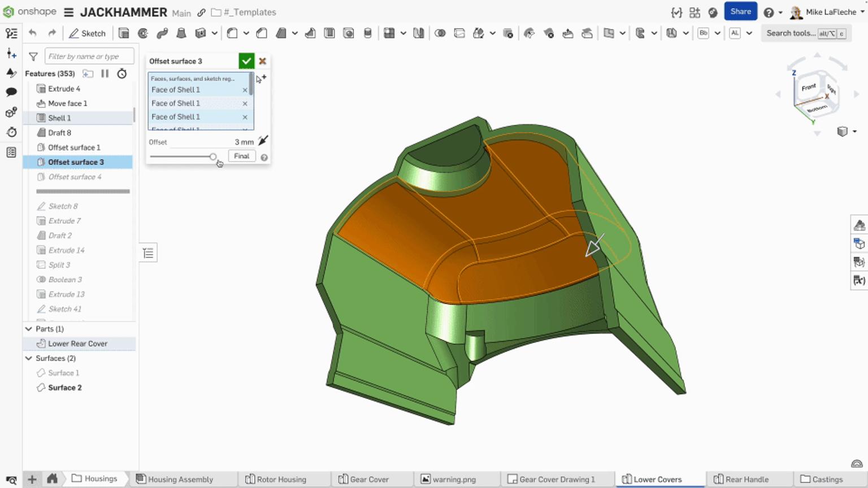Select the Sketch tool
Viewport: 868px width, 488px height.
point(88,33)
